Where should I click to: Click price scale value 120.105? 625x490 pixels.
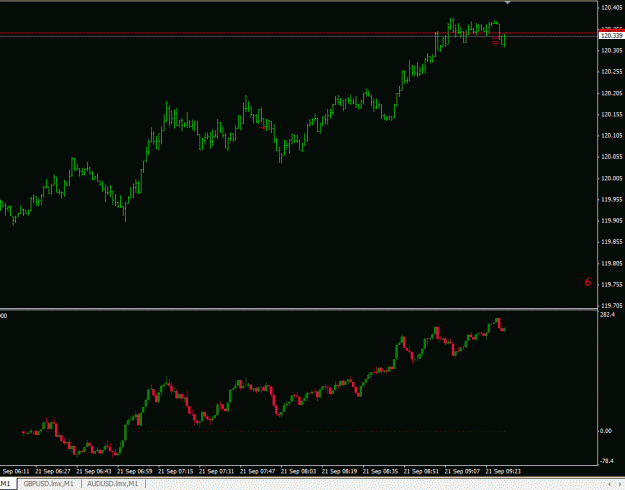612,136
